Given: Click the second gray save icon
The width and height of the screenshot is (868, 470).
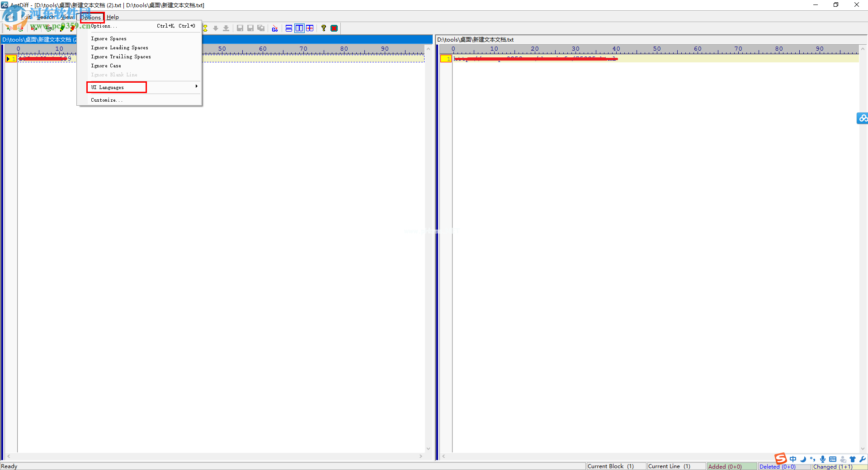Looking at the screenshot, I should coord(250,28).
